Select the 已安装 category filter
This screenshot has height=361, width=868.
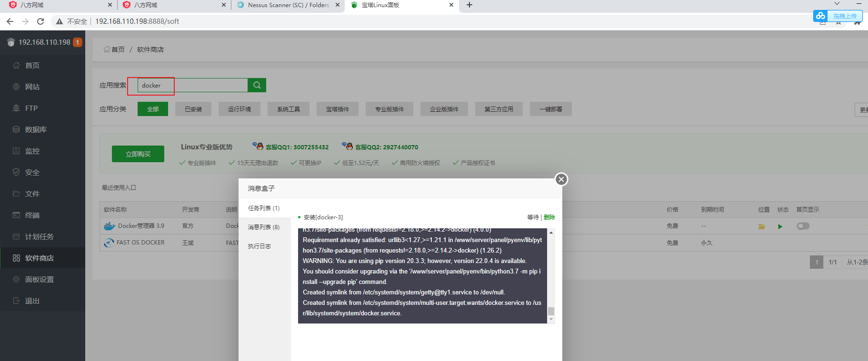[193, 109]
